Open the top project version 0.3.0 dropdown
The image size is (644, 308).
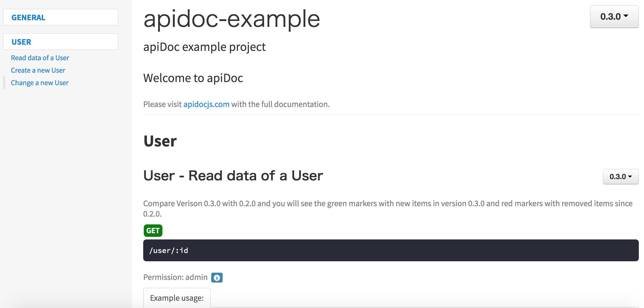click(x=614, y=17)
